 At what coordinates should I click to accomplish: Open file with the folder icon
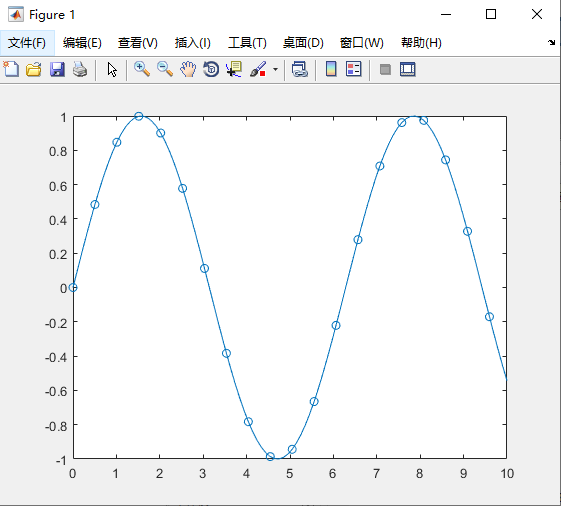click(x=34, y=69)
